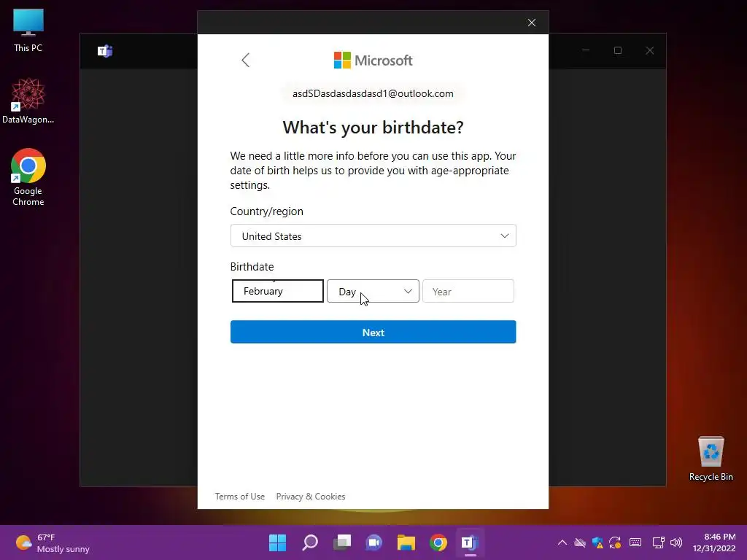This screenshot has width=747, height=560.
Task: Open the touch keyboard tray icon
Action: click(635, 542)
